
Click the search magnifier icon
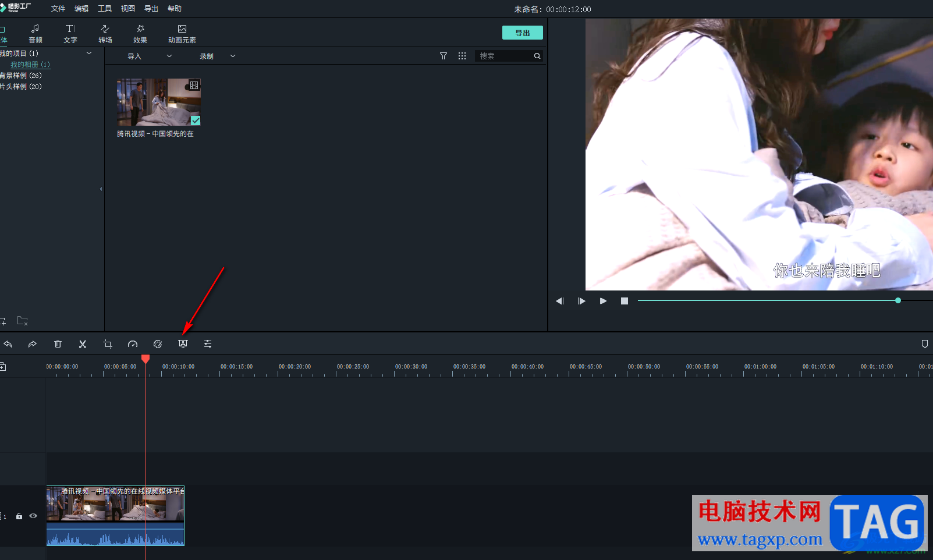(x=537, y=56)
